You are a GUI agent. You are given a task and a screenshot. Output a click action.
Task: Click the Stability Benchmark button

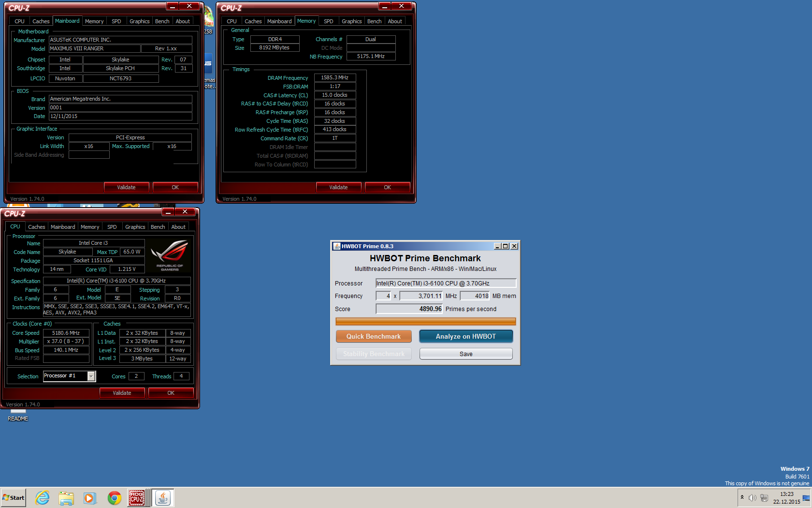coord(374,354)
